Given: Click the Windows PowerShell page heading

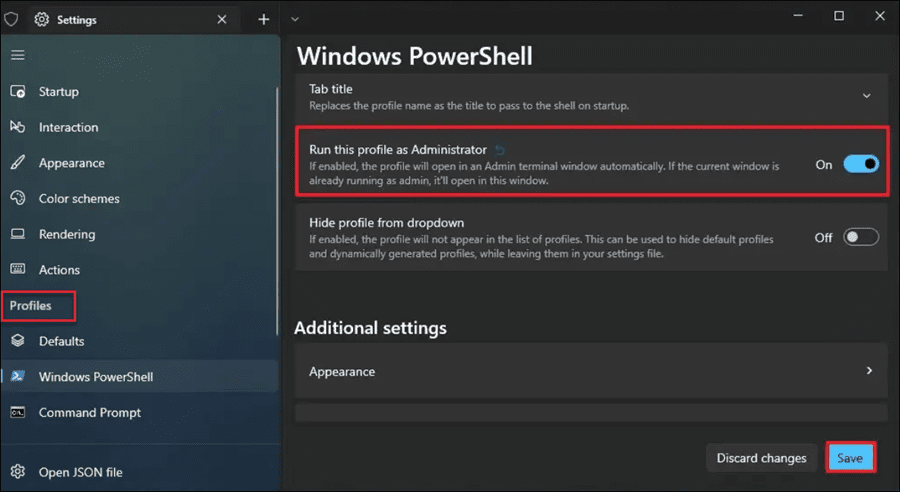Looking at the screenshot, I should point(414,56).
